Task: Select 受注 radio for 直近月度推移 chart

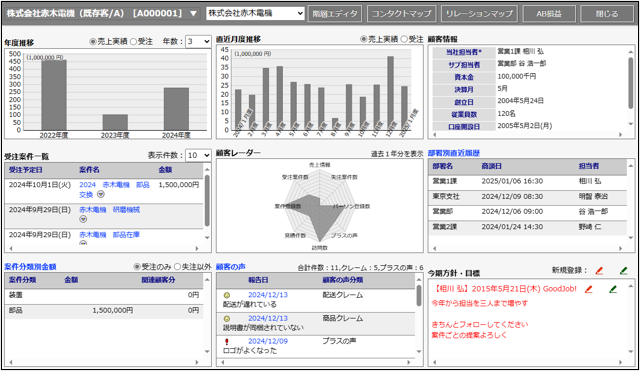Action: (x=404, y=39)
